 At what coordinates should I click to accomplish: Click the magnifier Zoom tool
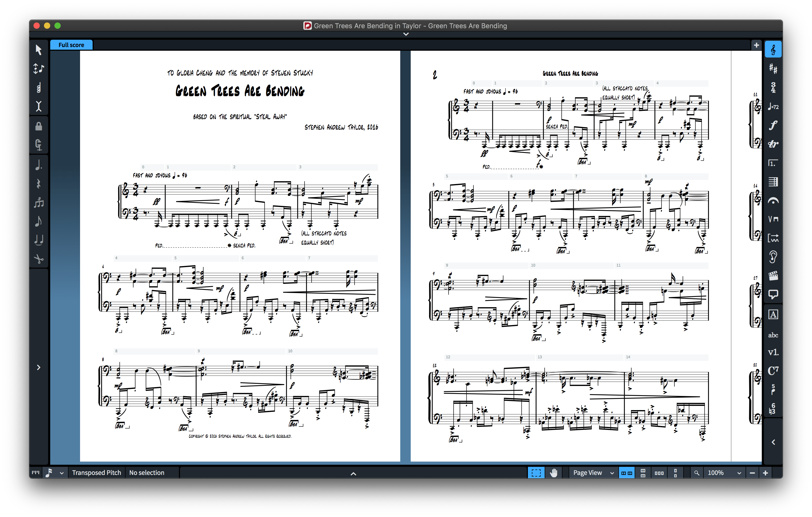pos(696,473)
